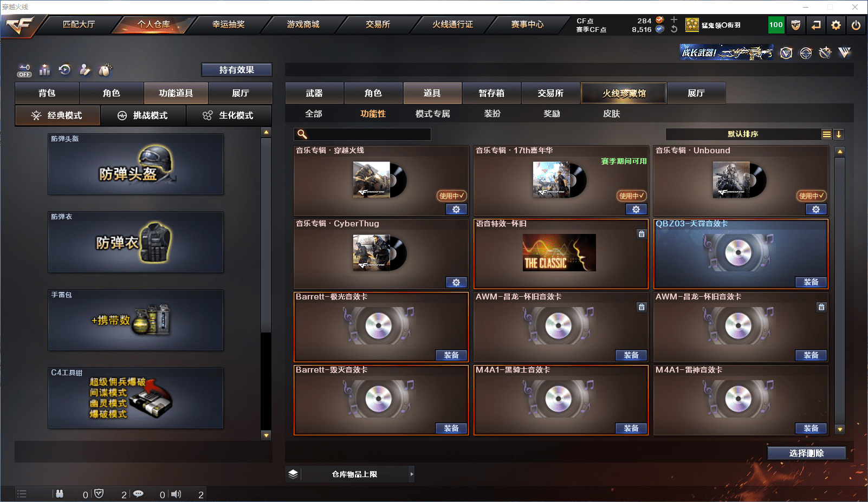Click the chat bubble icon in status bar
The height and width of the screenshot is (502, 868).
(138, 493)
